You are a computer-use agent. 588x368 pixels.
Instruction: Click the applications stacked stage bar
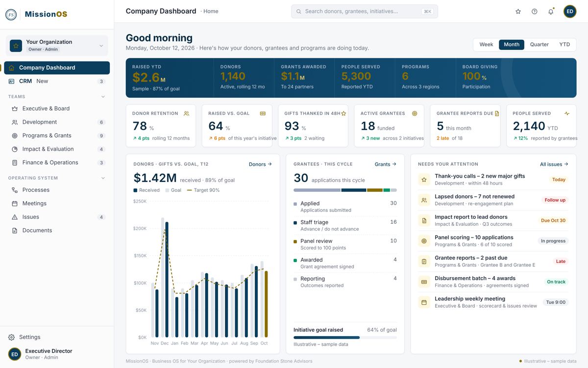pos(345,190)
